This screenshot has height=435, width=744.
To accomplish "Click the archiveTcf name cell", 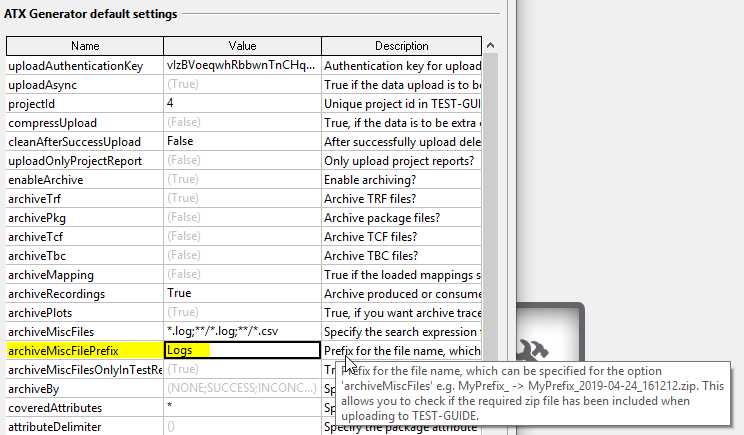I will (x=85, y=236).
